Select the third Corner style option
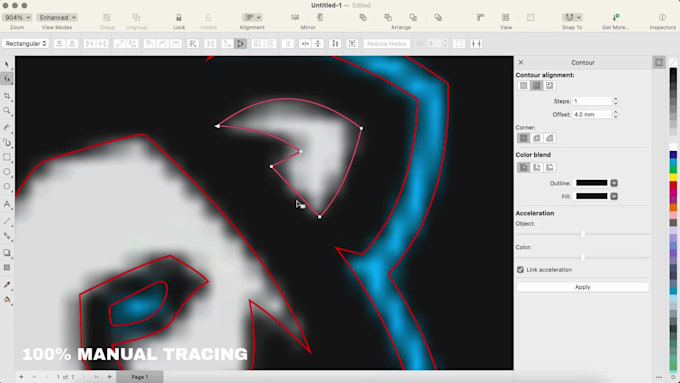 pos(549,138)
